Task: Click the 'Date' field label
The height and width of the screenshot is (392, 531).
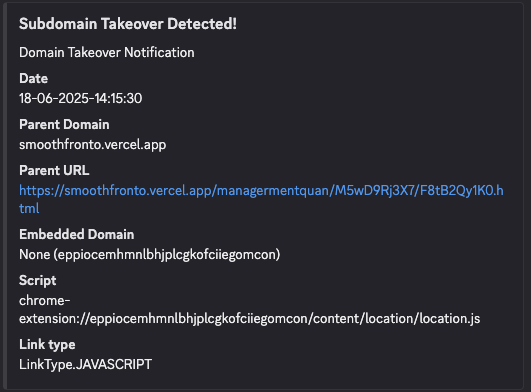Action: [x=34, y=79]
